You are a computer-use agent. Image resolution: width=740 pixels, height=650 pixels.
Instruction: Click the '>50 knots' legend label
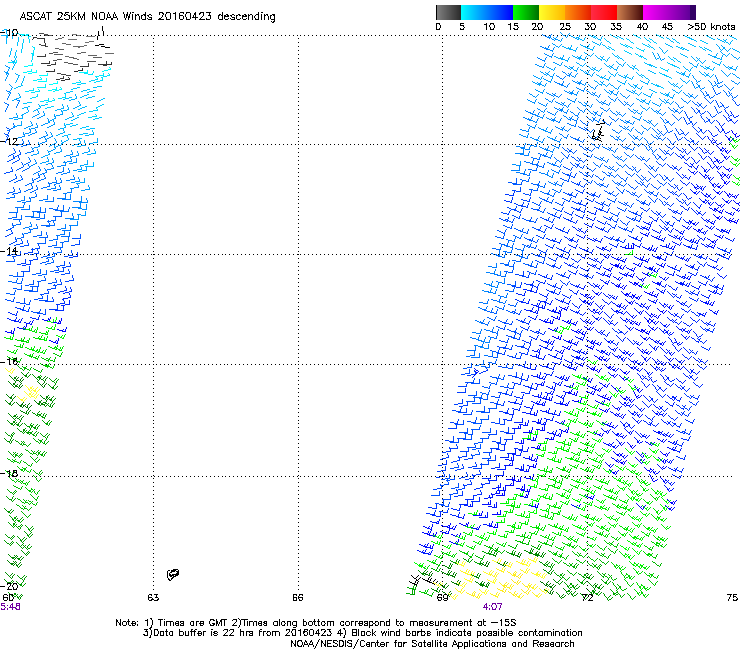click(x=711, y=27)
